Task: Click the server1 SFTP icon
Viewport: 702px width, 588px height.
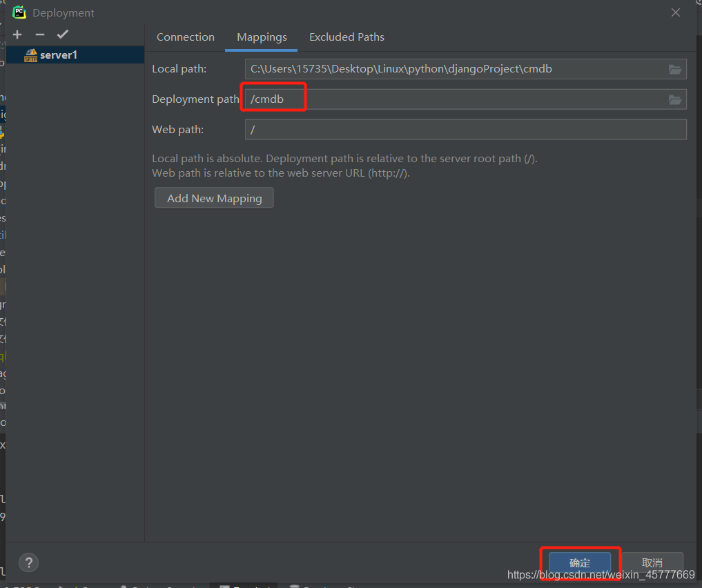Action: tap(31, 55)
